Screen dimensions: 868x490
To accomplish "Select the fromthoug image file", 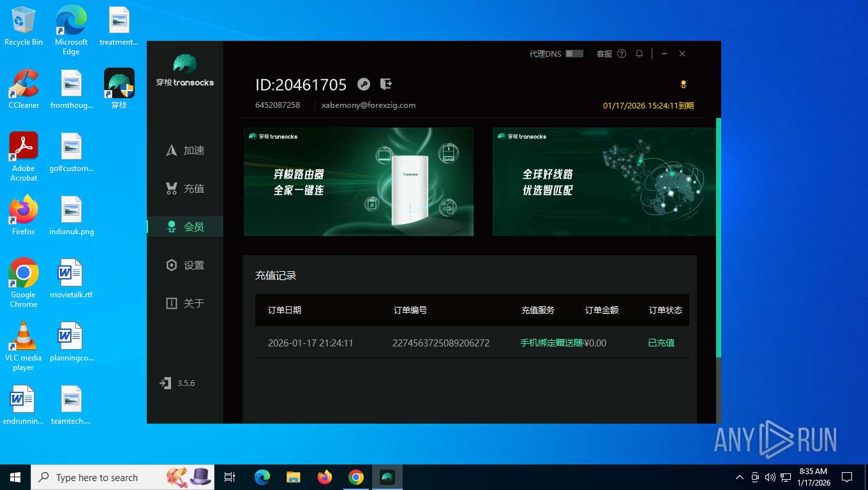I will (71, 89).
